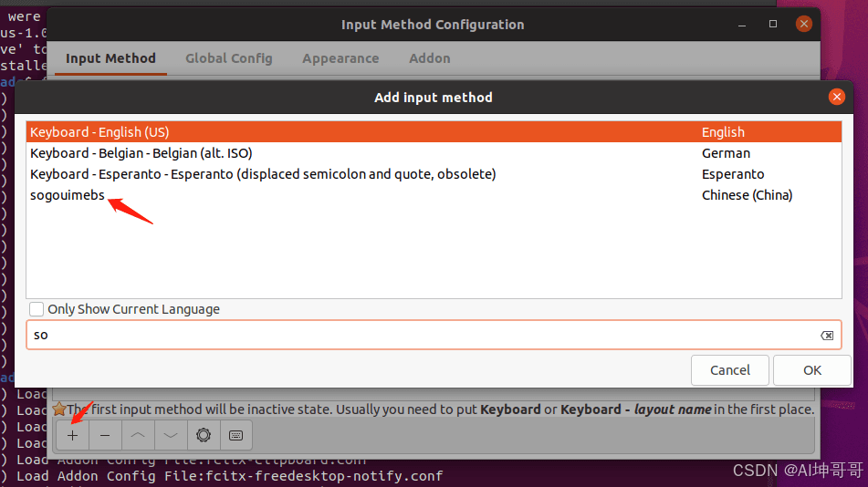This screenshot has height=487, width=868.
Task: Enable Only Show Current Language checkbox
Action: coord(37,309)
